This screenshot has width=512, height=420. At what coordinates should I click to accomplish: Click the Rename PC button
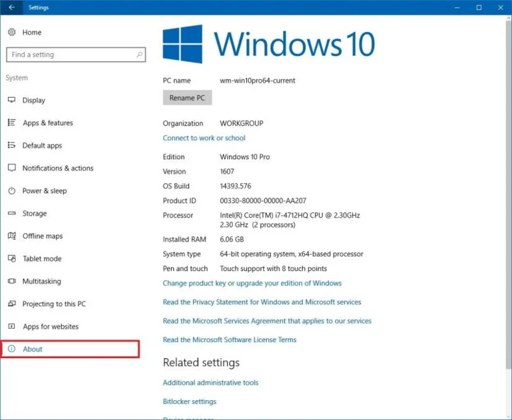point(187,98)
